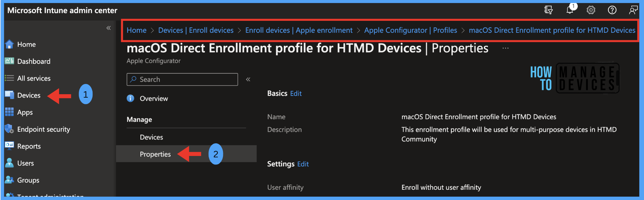The height and width of the screenshot is (200, 644).
Task: Click the Devices monitor icon in sidebar
Action: pyautogui.click(x=9, y=95)
